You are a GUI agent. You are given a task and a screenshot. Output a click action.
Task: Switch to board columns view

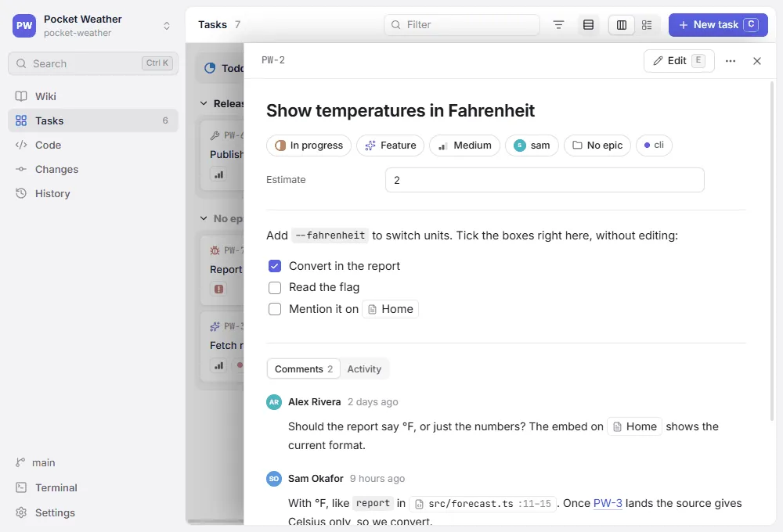point(621,24)
